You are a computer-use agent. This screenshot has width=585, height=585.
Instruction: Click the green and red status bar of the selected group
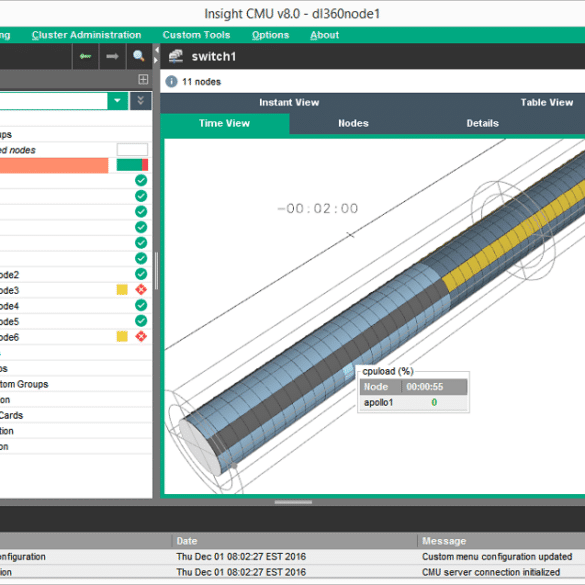tap(132, 165)
